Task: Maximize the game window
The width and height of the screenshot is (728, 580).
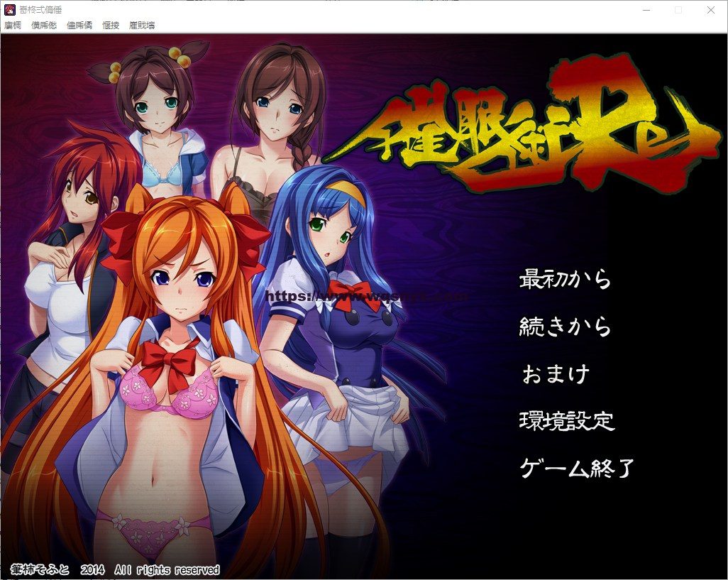Action: point(677,10)
